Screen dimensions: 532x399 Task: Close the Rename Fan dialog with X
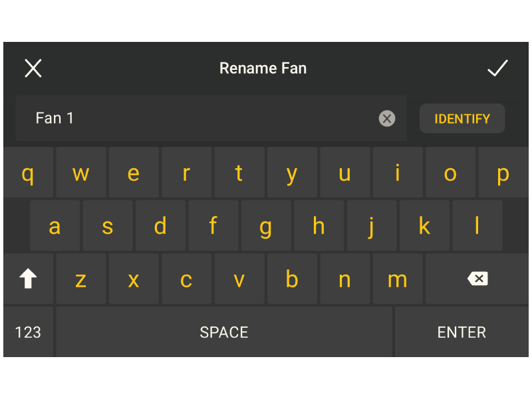tap(33, 68)
